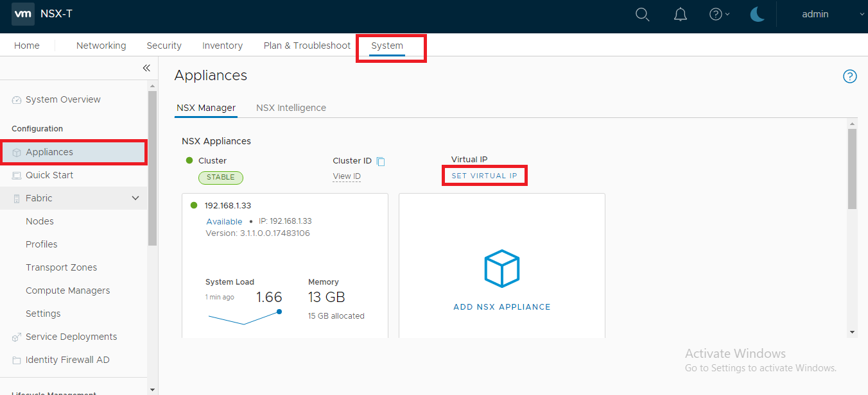Click the Quick Start icon
The image size is (868, 395).
17,176
